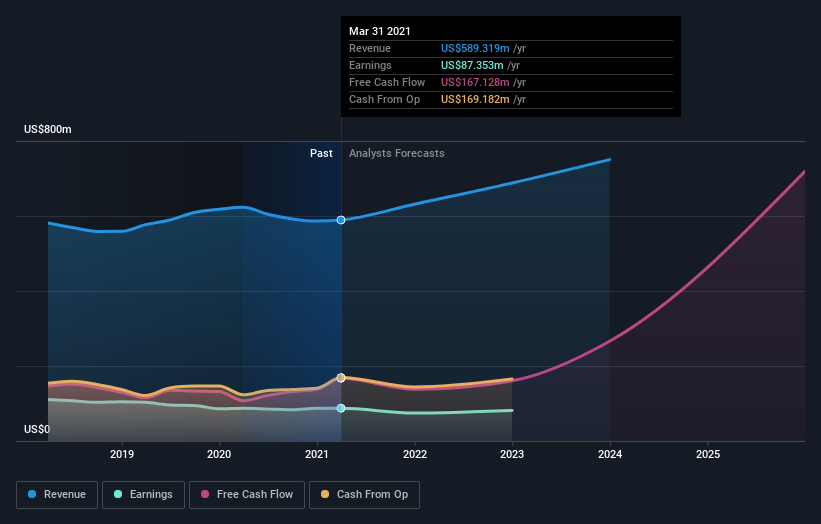This screenshot has width=821, height=524.
Task: Click the 2024 x-axis label
Action: (x=610, y=454)
